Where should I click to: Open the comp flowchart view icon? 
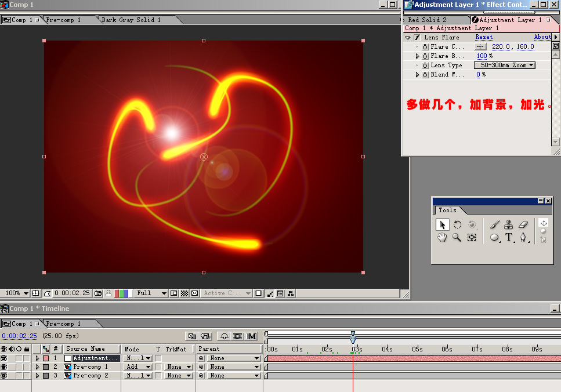pos(291,293)
